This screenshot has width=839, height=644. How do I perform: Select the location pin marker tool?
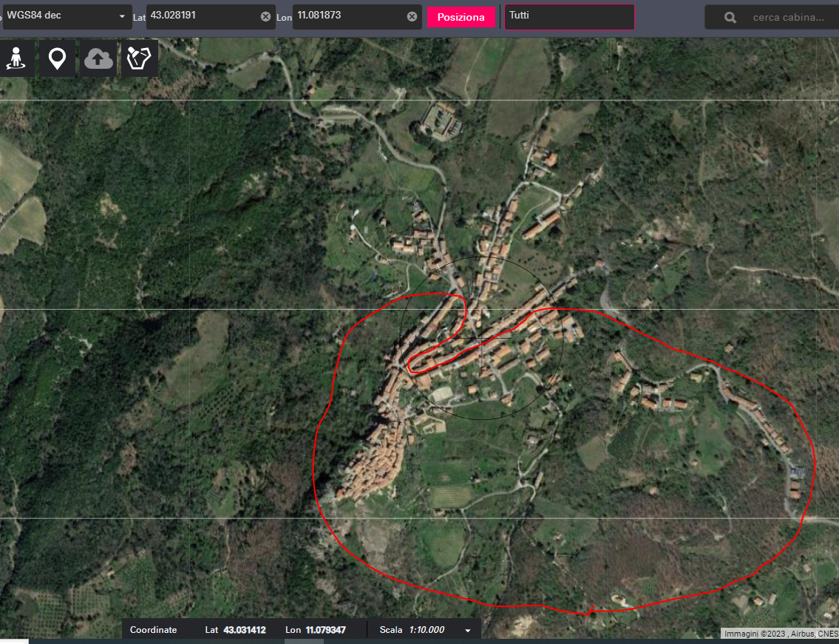point(57,58)
